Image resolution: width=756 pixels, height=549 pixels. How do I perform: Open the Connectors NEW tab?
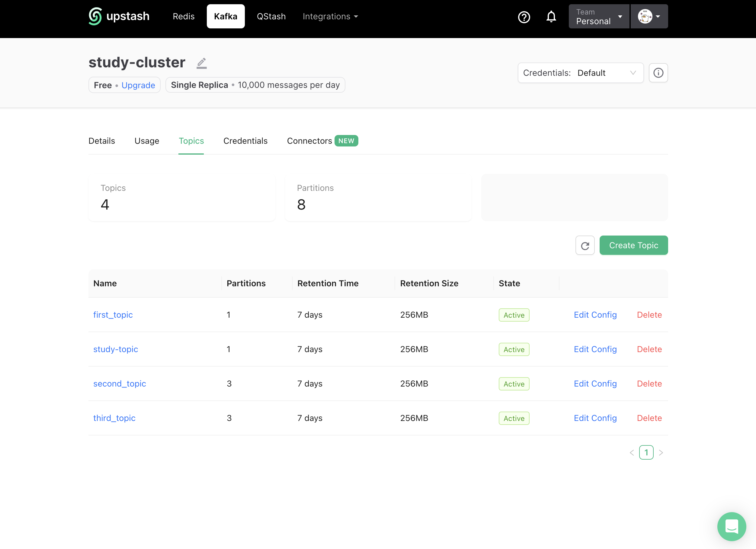coord(322,141)
